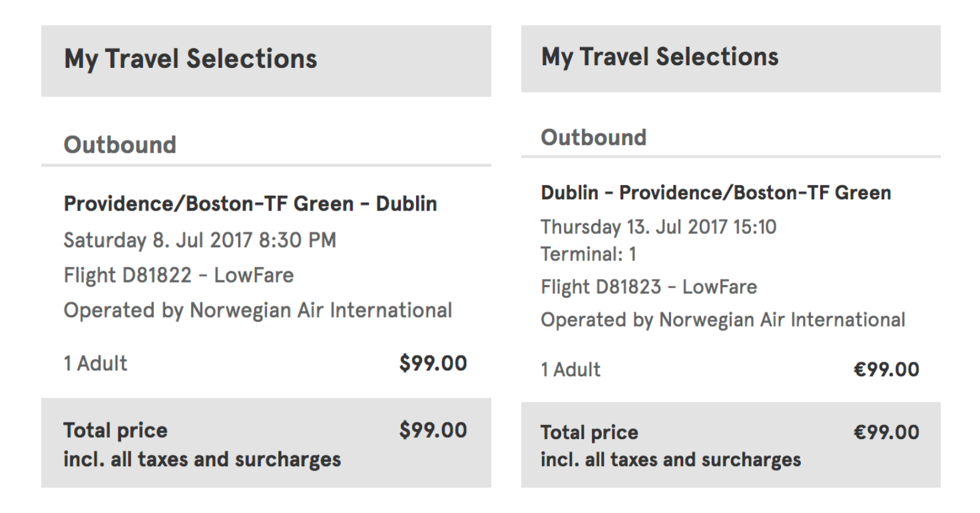Click the $99.00 adult fare amount

click(433, 364)
